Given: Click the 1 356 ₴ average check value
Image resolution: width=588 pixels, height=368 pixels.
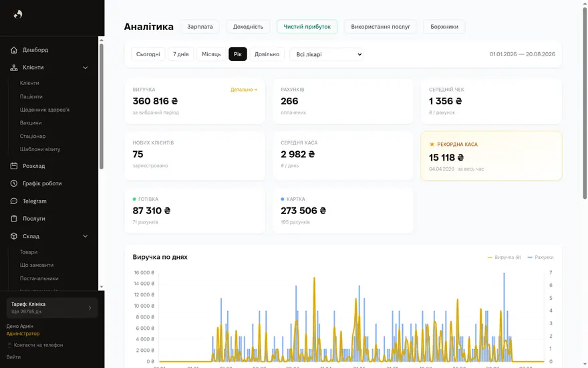Looking at the screenshot, I should [x=446, y=101].
